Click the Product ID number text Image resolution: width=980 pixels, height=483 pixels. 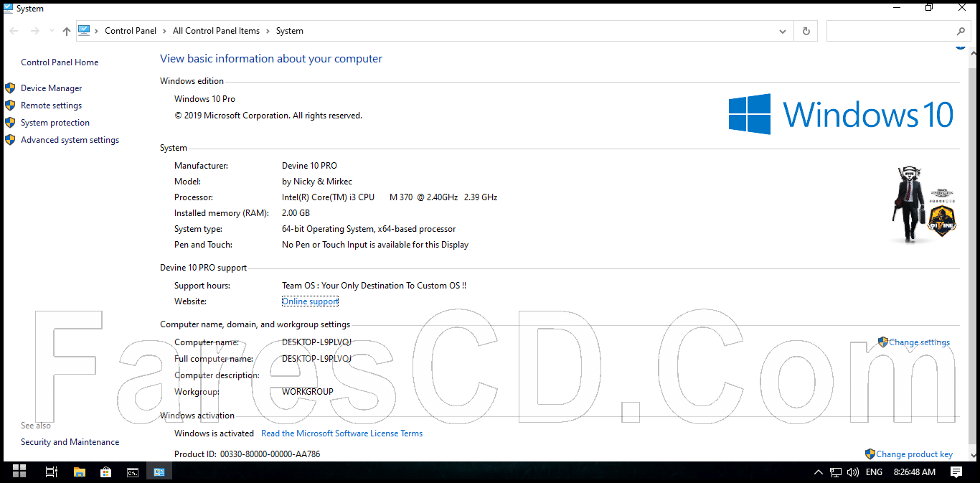tap(270, 454)
